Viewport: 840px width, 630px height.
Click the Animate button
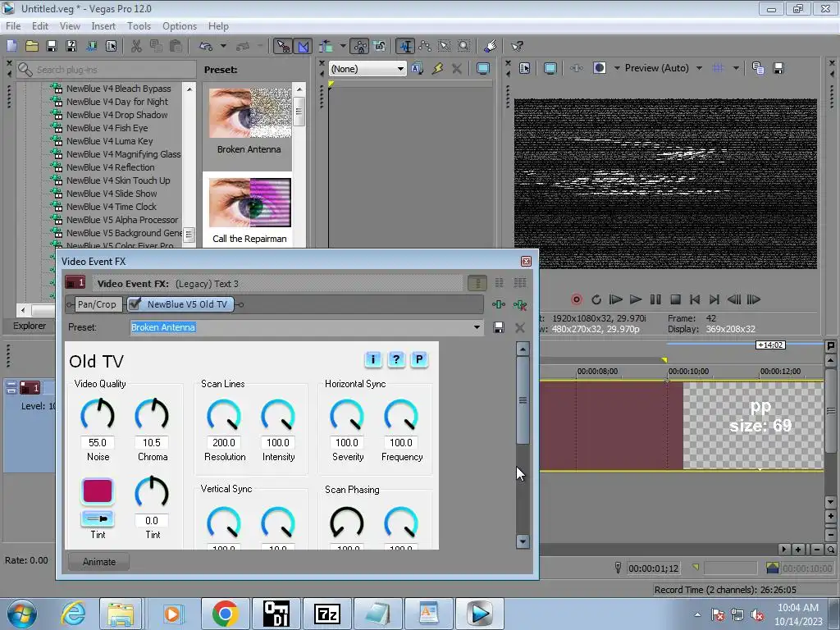point(99,561)
